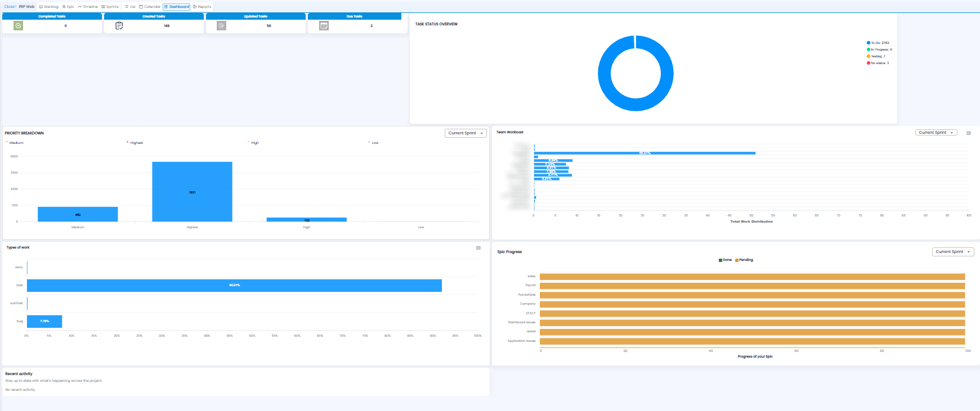Expand Priority Breakdown Current Sprint dropdown
The width and height of the screenshot is (980, 411).
(466, 133)
